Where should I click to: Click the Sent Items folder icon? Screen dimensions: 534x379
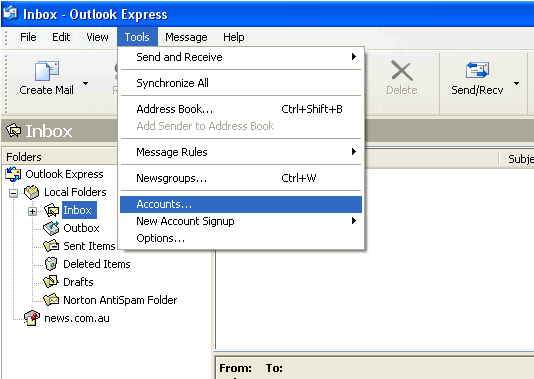[51, 246]
